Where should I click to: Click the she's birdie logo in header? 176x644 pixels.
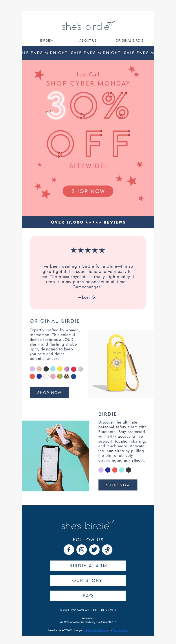click(88, 26)
